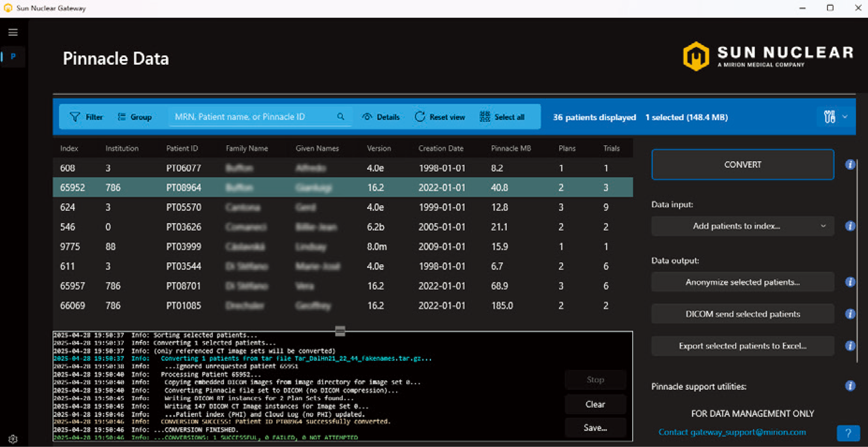Click Export selected patients to Excel
The image size is (868, 447).
743,346
